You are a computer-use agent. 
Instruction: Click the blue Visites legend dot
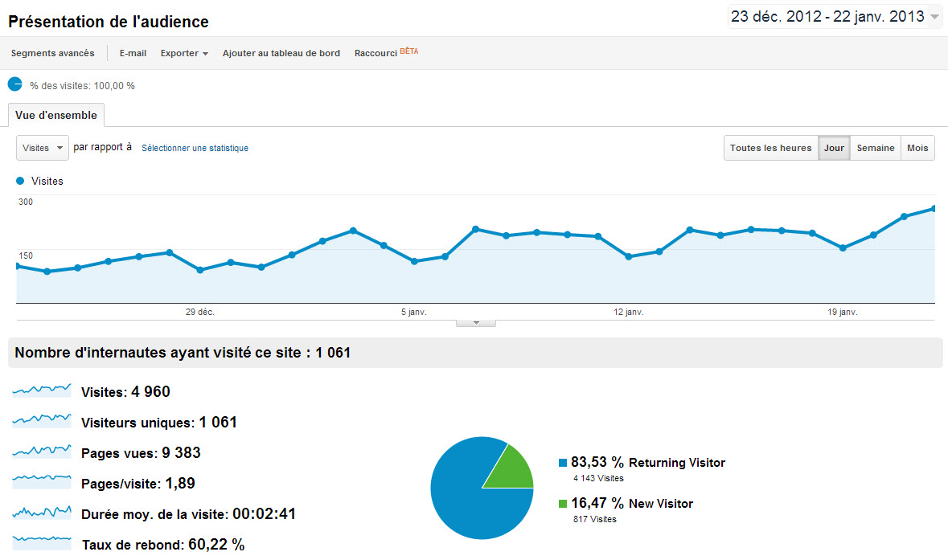[x=20, y=181]
